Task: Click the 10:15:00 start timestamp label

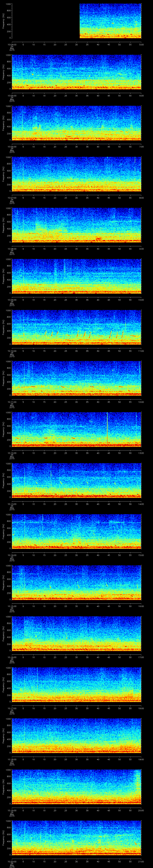Action: pyautogui.click(x=12, y=606)
